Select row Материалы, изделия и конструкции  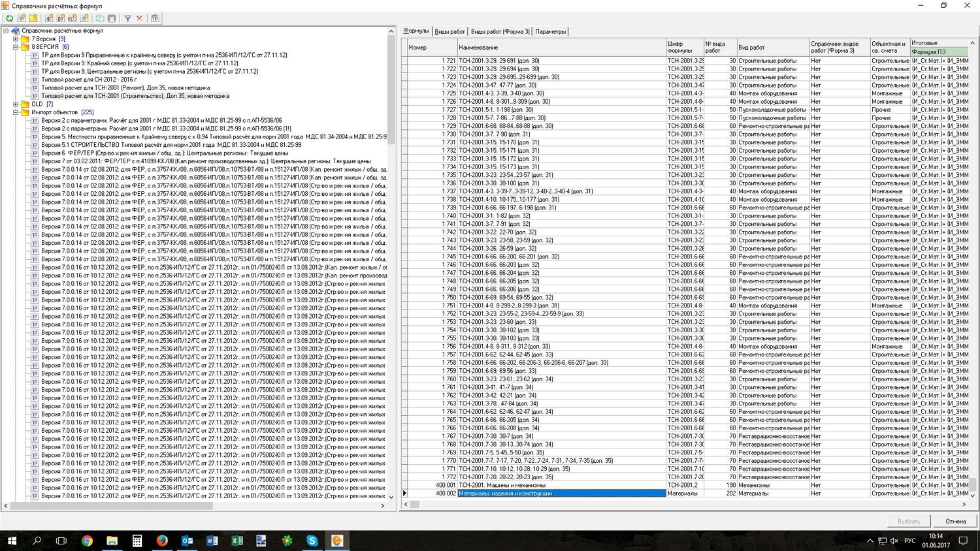[685, 494]
